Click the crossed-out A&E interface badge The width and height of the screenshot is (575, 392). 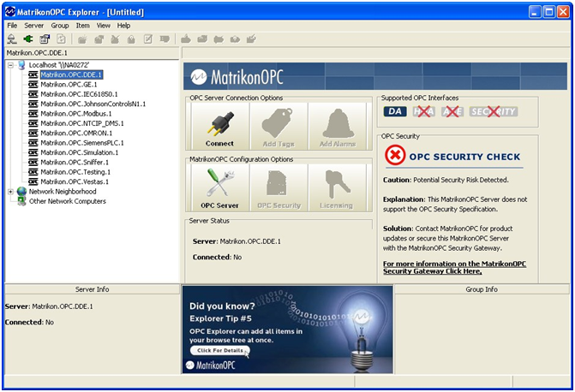[x=452, y=111]
